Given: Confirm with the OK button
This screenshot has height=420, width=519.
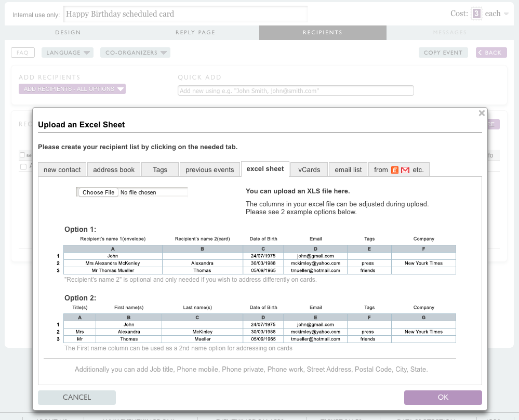Looking at the screenshot, I should pos(443,397).
